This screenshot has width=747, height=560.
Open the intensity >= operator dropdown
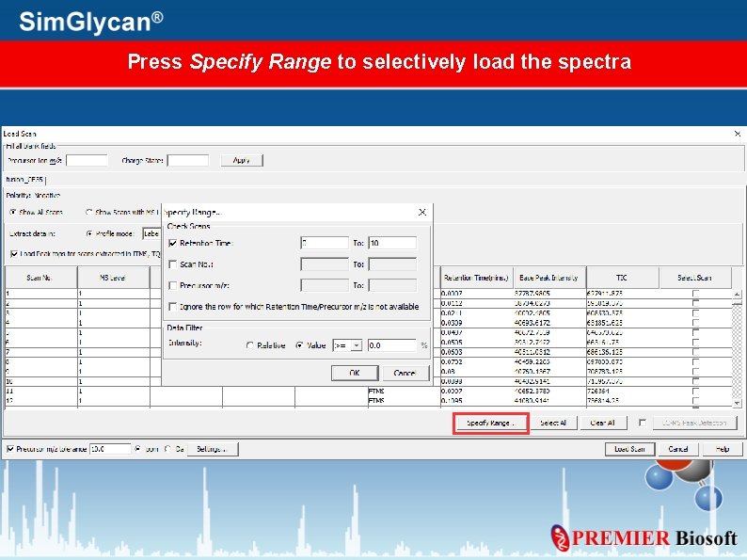click(x=357, y=345)
